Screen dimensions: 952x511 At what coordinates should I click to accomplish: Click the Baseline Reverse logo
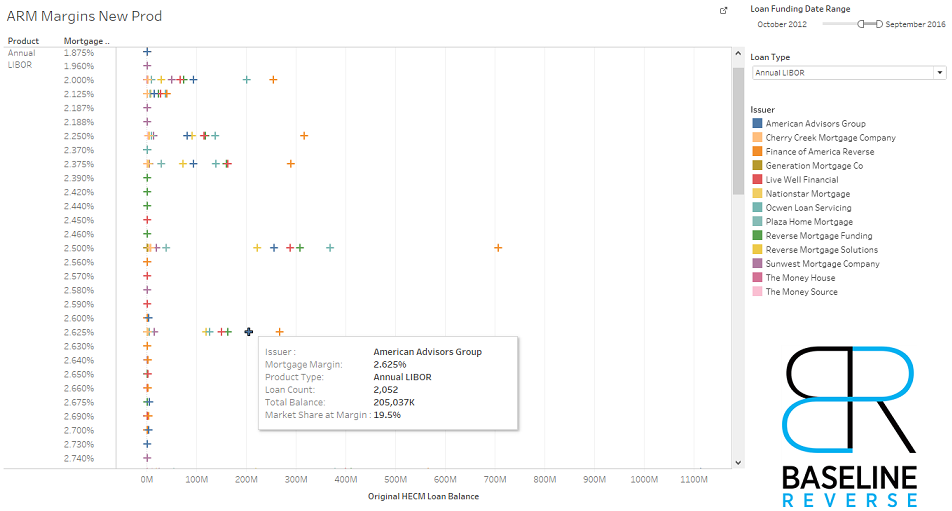coord(849,426)
